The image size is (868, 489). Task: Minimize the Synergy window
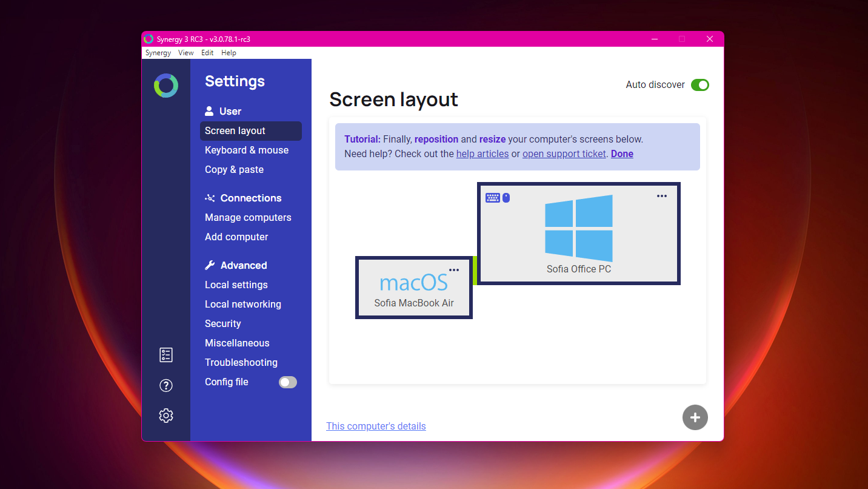click(x=655, y=39)
